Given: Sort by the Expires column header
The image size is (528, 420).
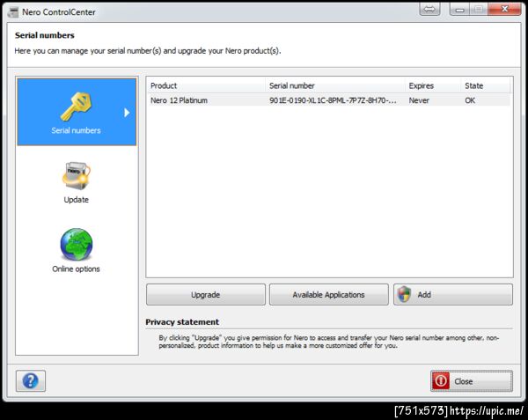Looking at the screenshot, I should tap(433, 85).
